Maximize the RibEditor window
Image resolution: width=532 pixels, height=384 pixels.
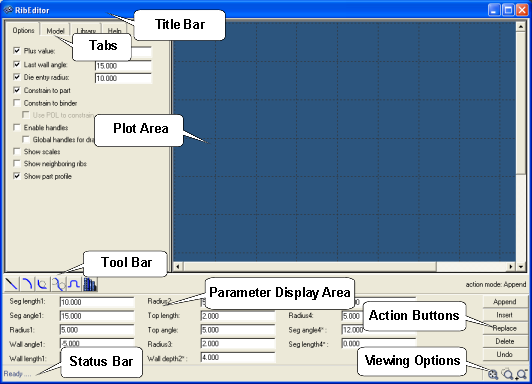[x=508, y=10]
